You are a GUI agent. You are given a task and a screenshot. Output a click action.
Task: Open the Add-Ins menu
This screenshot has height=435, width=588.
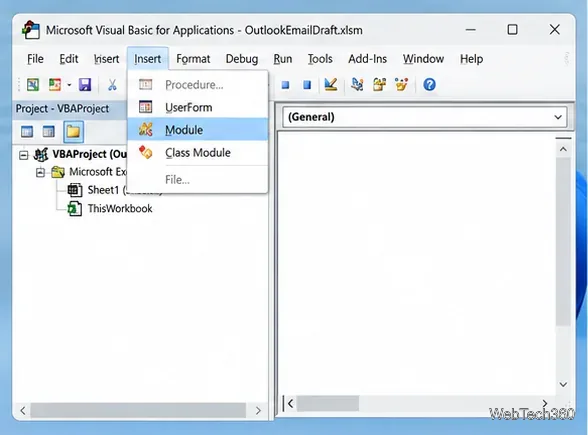368,59
